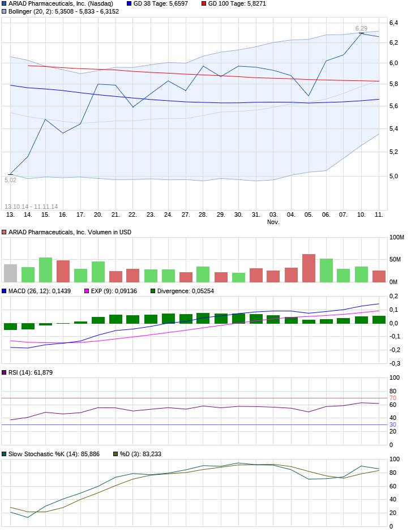The width and height of the screenshot is (411, 532).
Task: Click the blue 30 RSI threshold label
Action: coord(393,425)
